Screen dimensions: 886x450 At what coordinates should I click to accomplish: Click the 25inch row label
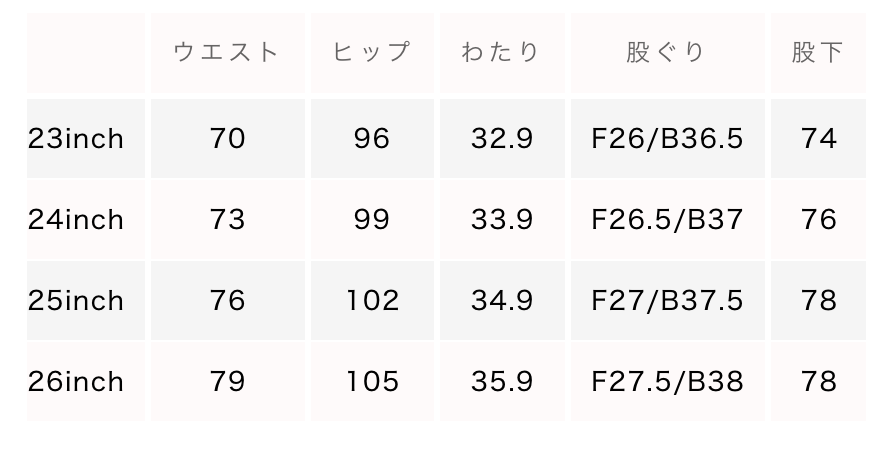pos(76,301)
